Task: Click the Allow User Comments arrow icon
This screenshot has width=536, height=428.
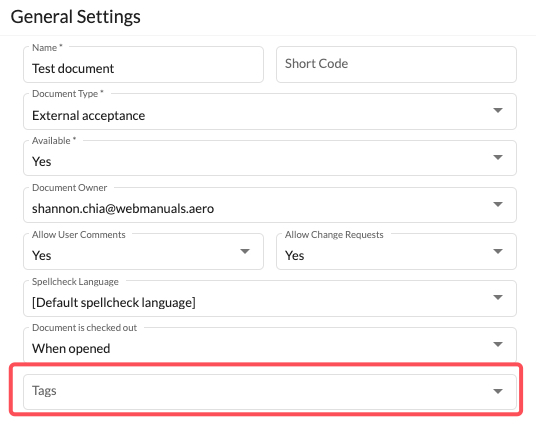Action: click(x=245, y=251)
